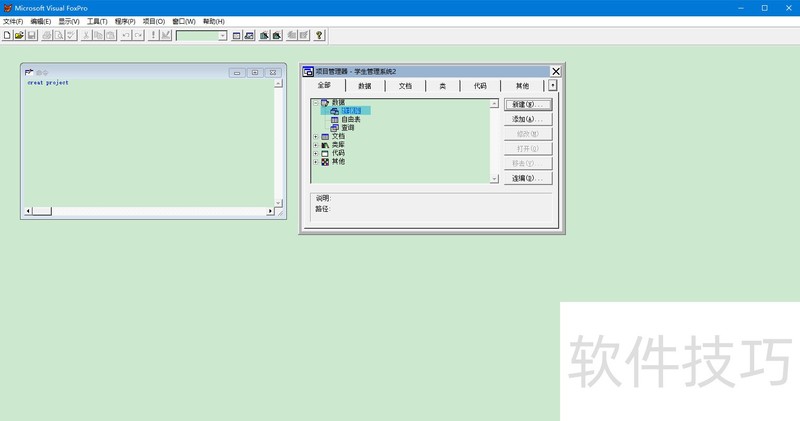Image resolution: width=800 pixels, height=421 pixels.
Task: Click the 添加(A)... button
Action: click(x=528, y=119)
